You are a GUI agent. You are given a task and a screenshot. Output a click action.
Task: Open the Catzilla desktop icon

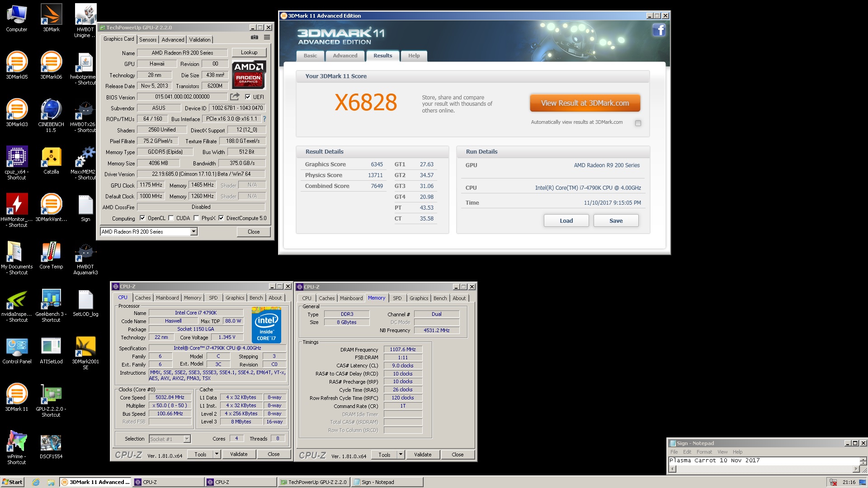click(x=51, y=160)
